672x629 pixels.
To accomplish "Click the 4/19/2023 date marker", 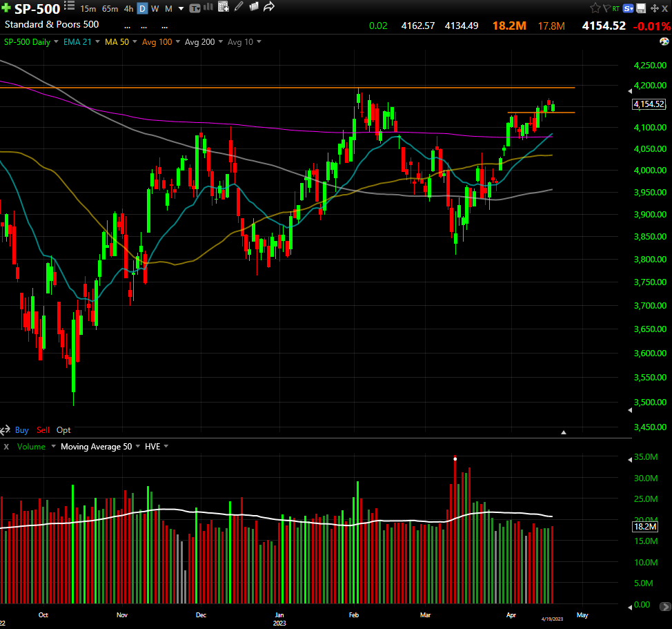I will [x=552, y=619].
